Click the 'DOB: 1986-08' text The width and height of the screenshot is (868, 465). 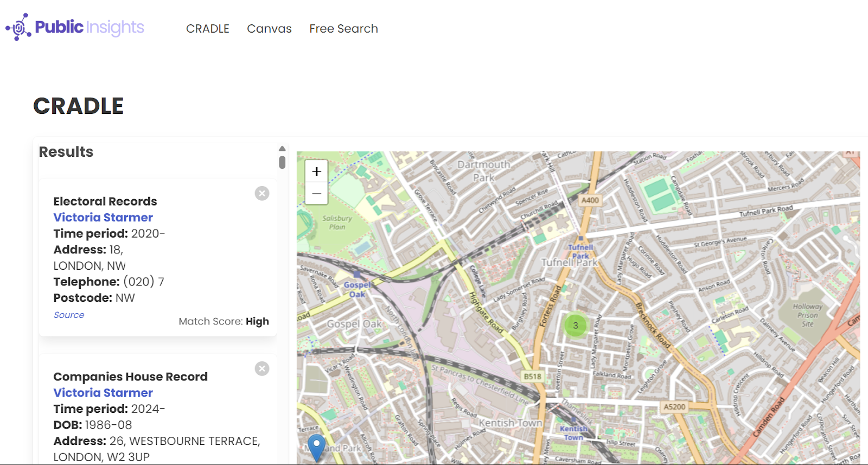pos(93,425)
